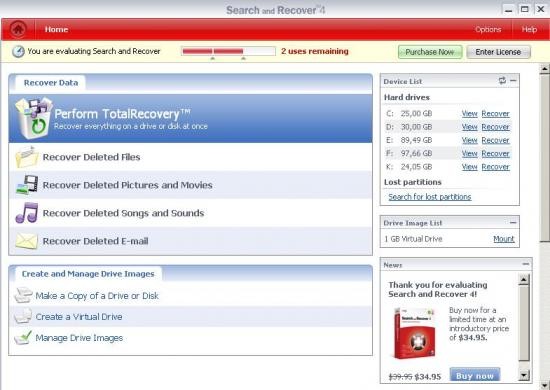Click the 1 GB Virtual Drive entry

413,239
